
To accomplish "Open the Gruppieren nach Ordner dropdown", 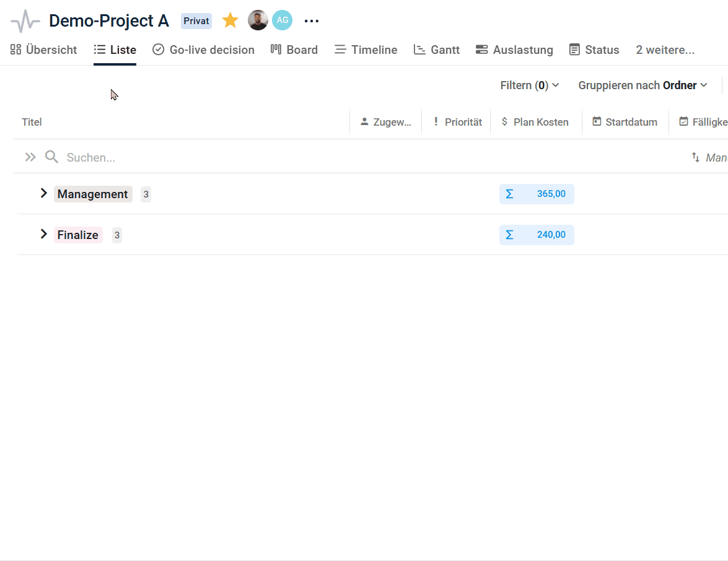I will pyautogui.click(x=642, y=85).
